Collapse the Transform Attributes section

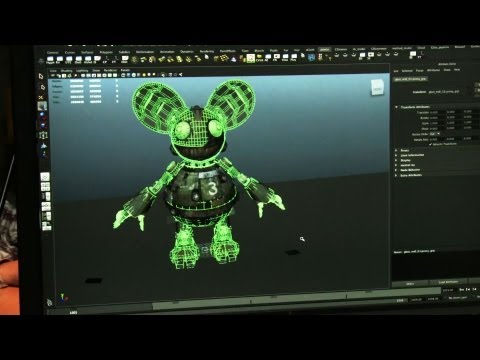click(397, 107)
